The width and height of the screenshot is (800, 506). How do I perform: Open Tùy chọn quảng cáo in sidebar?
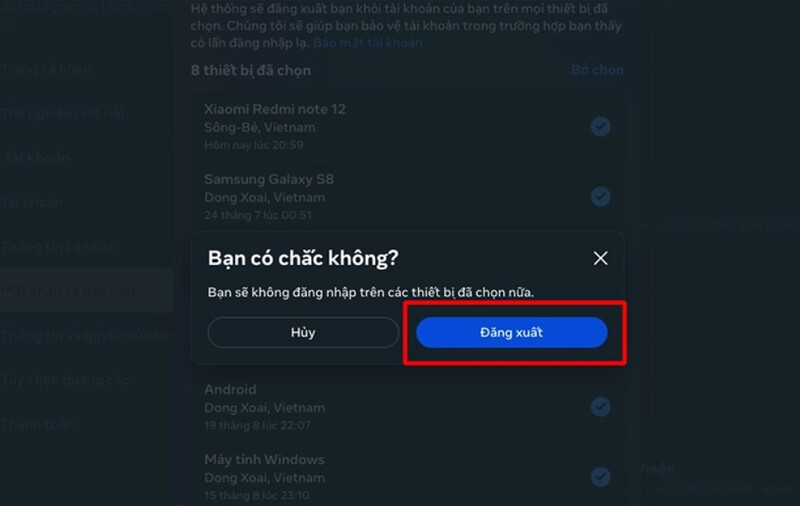coord(65,380)
